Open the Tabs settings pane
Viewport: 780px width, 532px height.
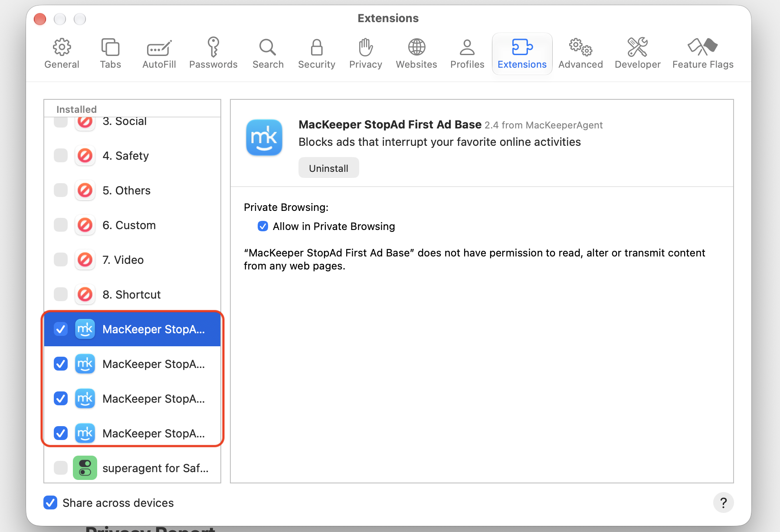tap(110, 54)
